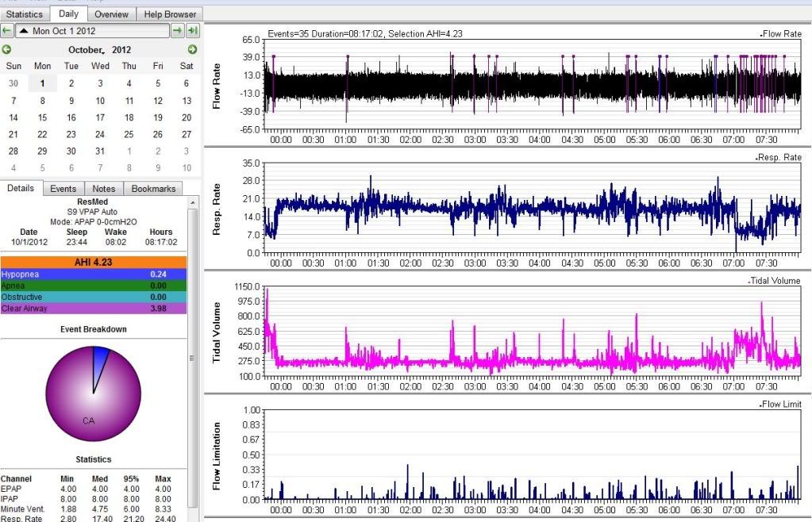Switch to the Events tab

tap(63, 189)
